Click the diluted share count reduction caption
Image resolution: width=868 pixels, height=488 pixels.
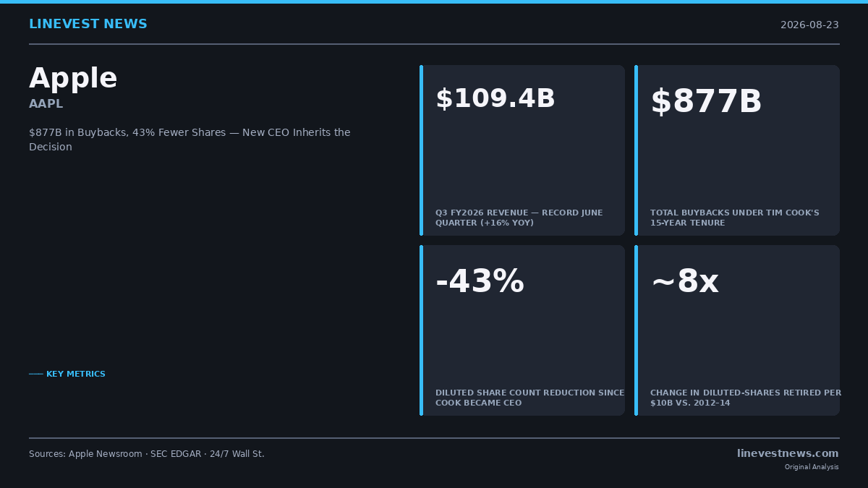coord(529,398)
